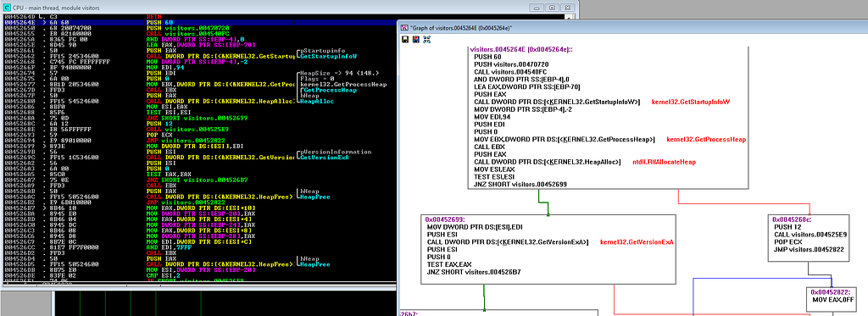Click 0x00452822 node header in graph
Screen dimensions: 868x316
click(x=831, y=291)
